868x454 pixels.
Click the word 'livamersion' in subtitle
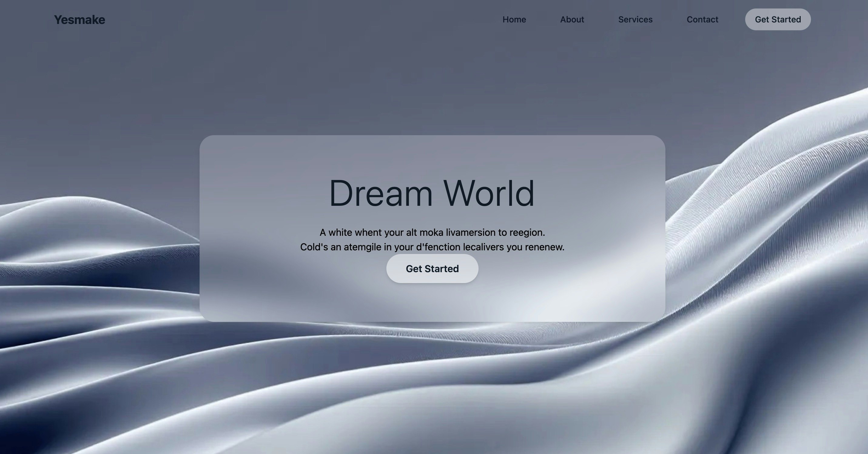click(471, 233)
